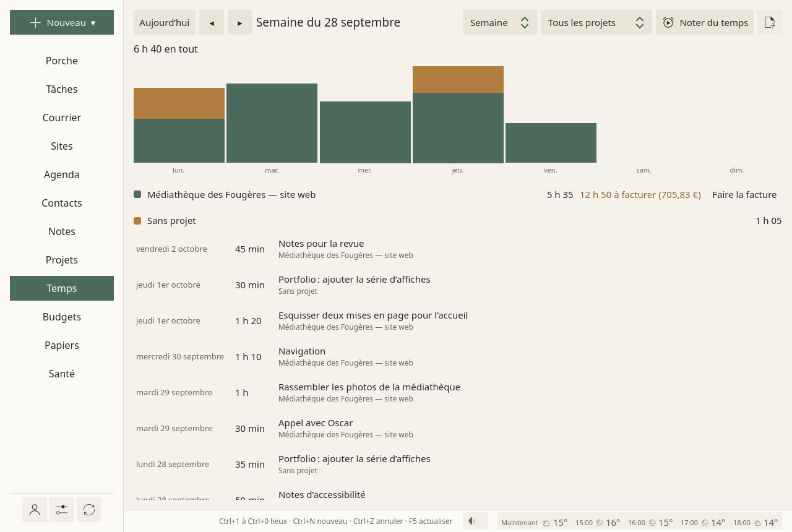Click the brown Sans projet color swatch

(x=137, y=221)
